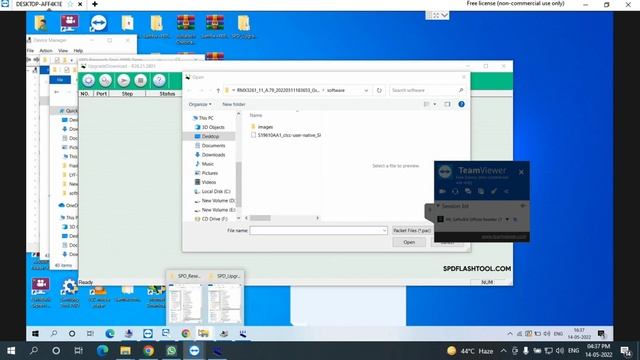
Task: Open the user folder icon on remote desktop
Action: tap(40, 23)
